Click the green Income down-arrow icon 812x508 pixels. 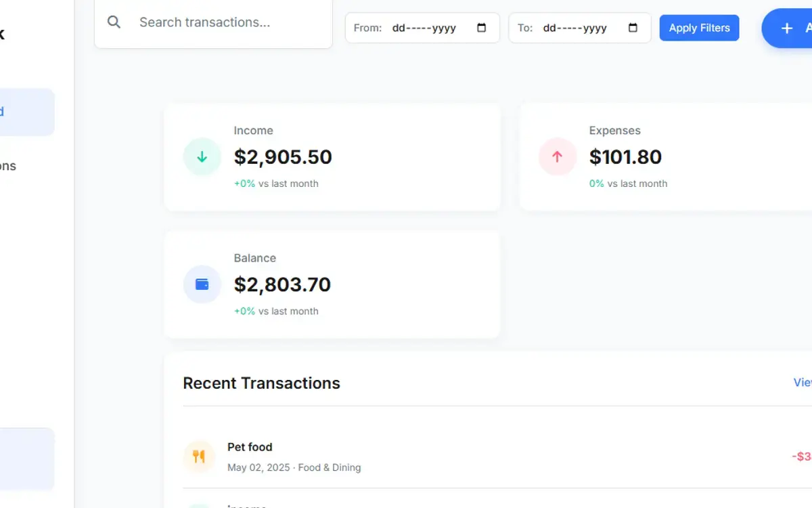(202, 156)
